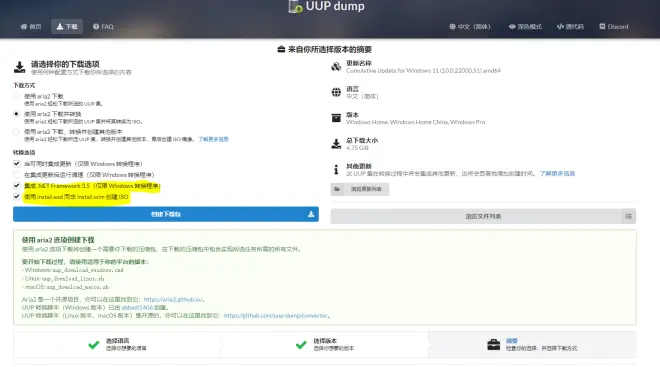
Task: Click the browse file list button
Action: 483,216
